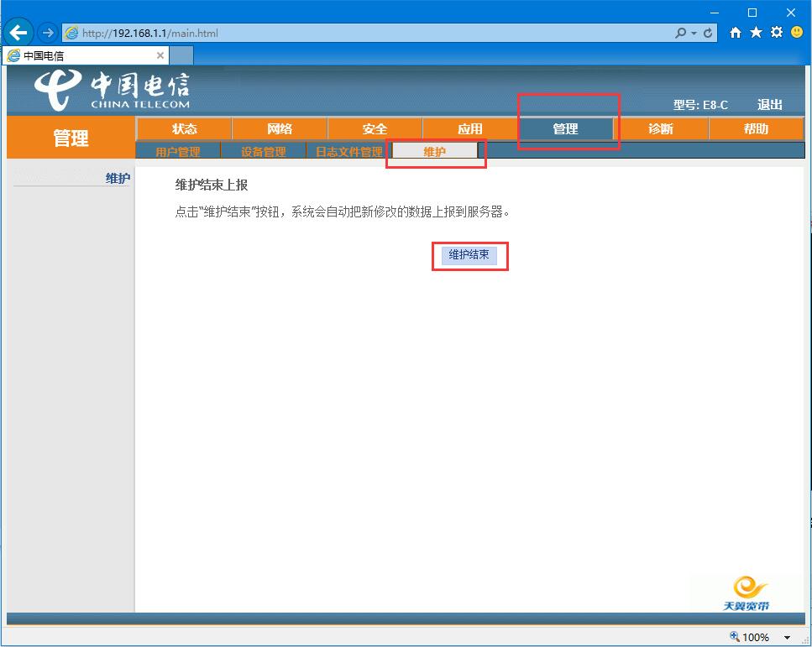Click the 维护结束 button

click(469, 254)
